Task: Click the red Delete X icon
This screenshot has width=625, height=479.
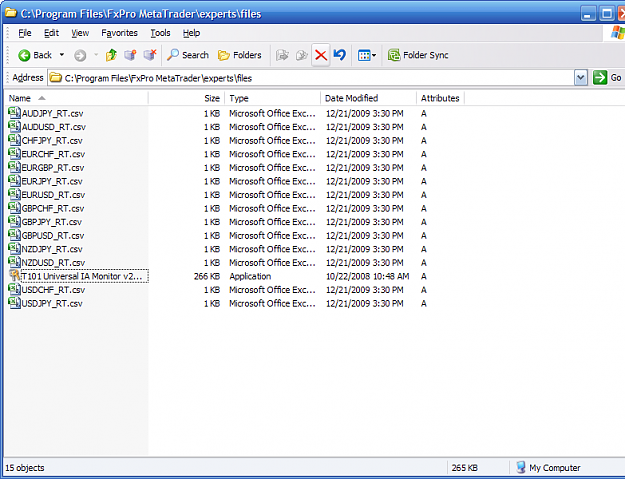Action: (321, 55)
